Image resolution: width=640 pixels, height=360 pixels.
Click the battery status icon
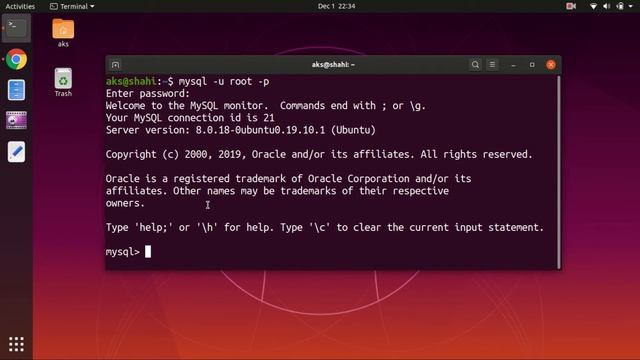(620, 6)
